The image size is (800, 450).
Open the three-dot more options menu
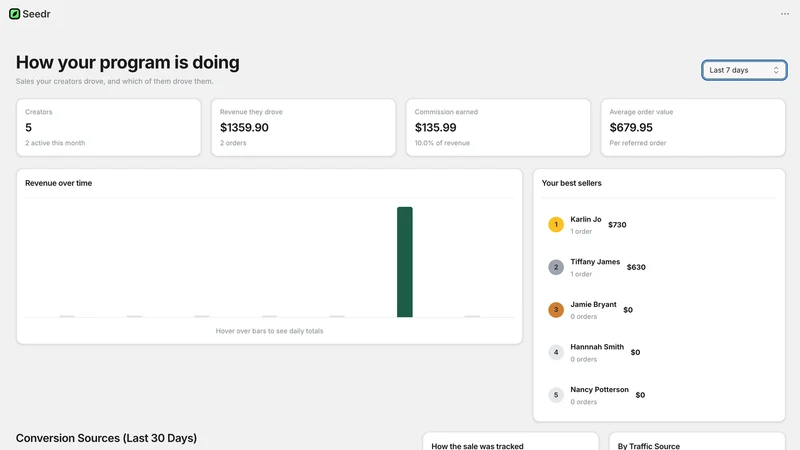pos(785,14)
